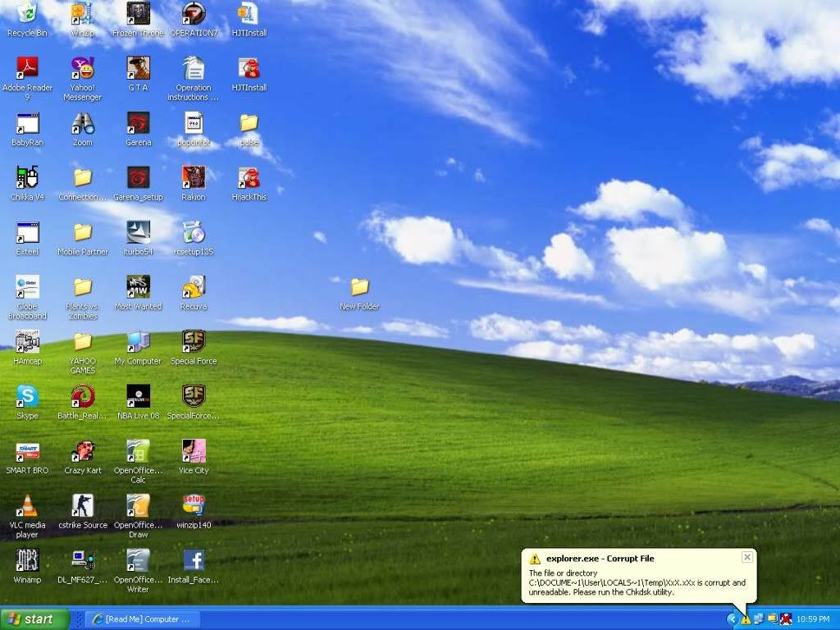This screenshot has width=840, height=630.
Task: Select the Install_Facebook installer icon
Action: (194, 566)
